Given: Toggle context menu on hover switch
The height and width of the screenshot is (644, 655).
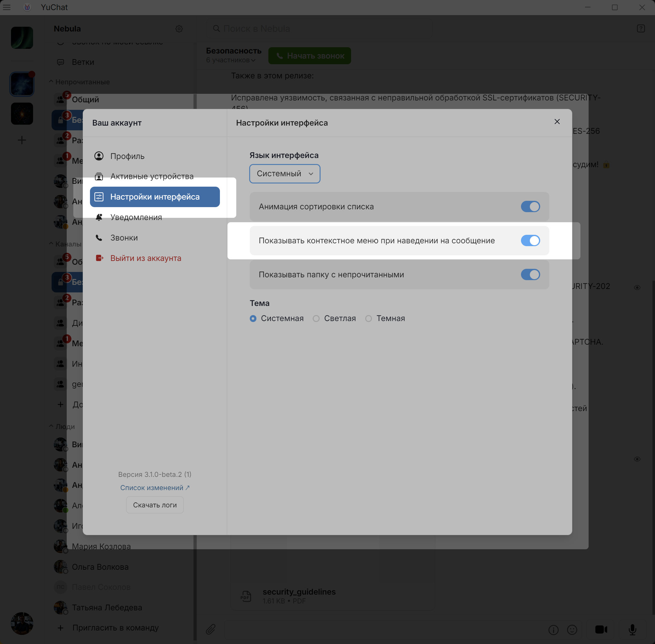Looking at the screenshot, I should (530, 241).
